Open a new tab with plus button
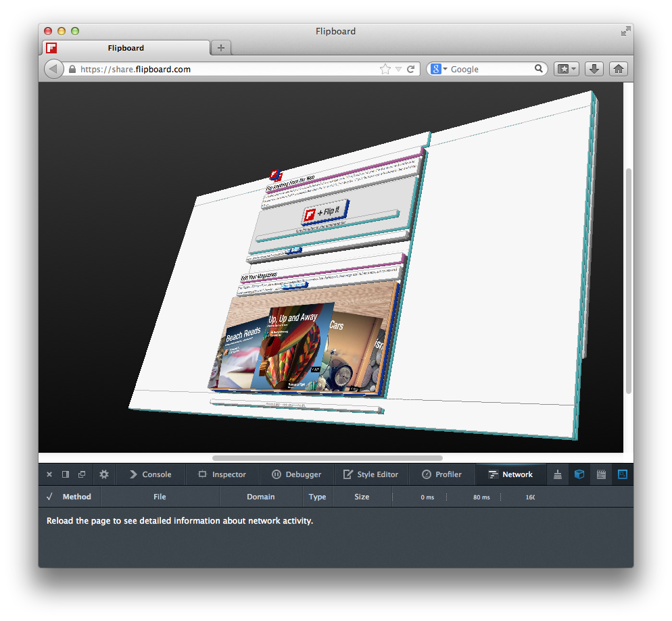 pyautogui.click(x=220, y=47)
